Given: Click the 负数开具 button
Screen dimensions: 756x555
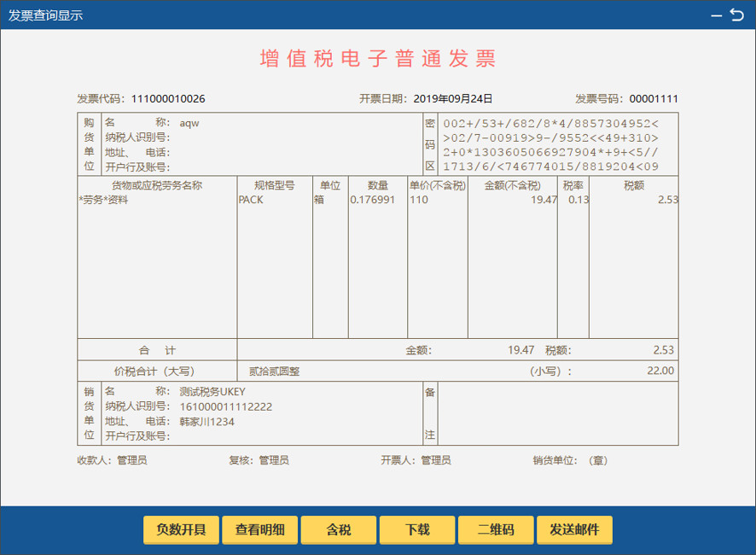Looking at the screenshot, I should tap(181, 530).
